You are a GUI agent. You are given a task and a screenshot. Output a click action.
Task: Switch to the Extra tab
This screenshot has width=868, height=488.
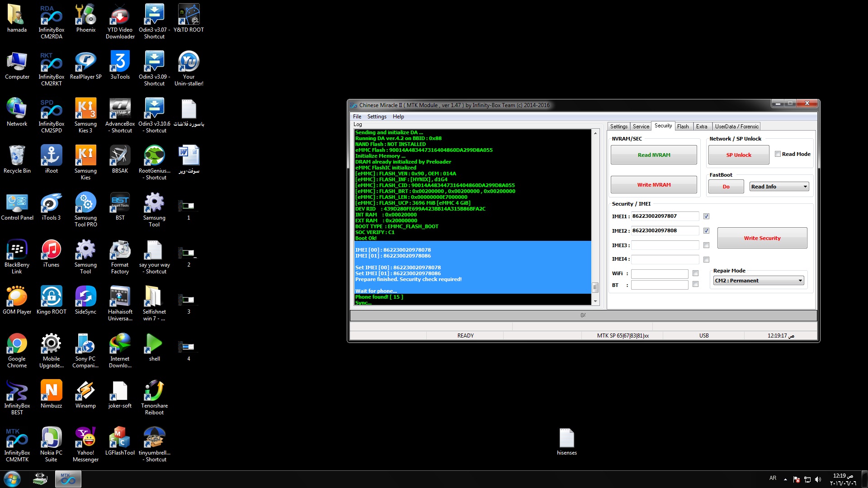(702, 127)
